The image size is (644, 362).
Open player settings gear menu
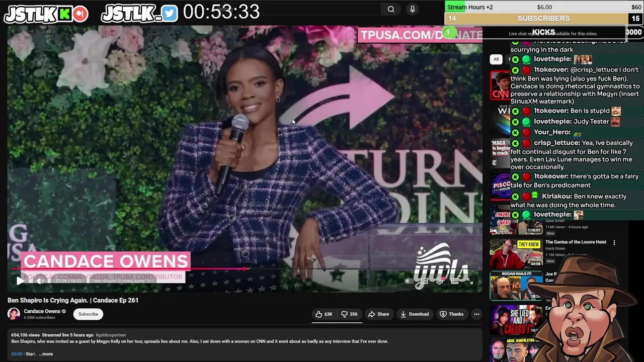pyautogui.click(x=439, y=281)
